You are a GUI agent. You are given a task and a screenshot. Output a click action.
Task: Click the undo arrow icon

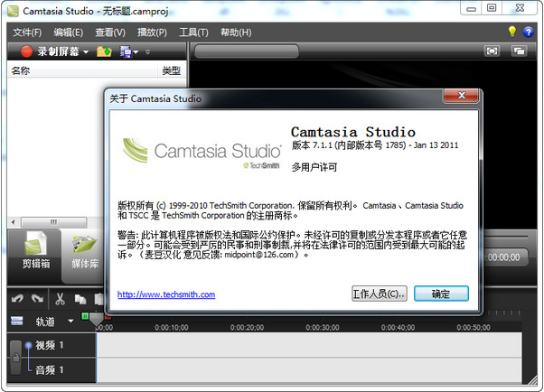coord(17,298)
